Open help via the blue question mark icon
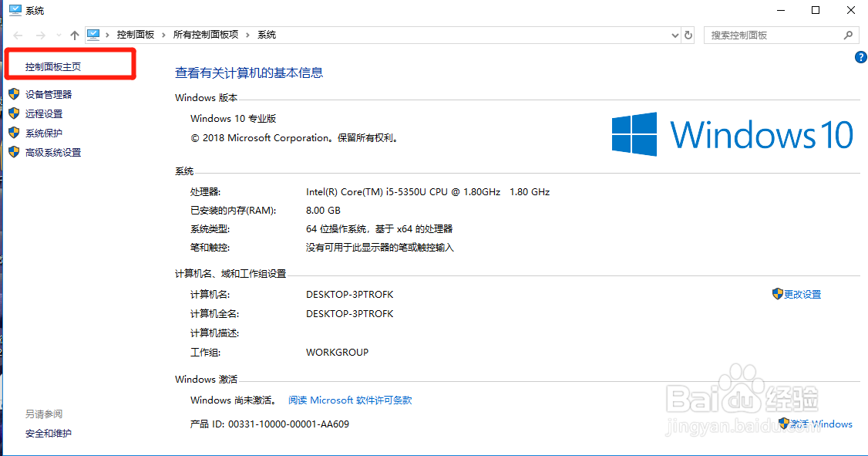 pyautogui.click(x=861, y=57)
